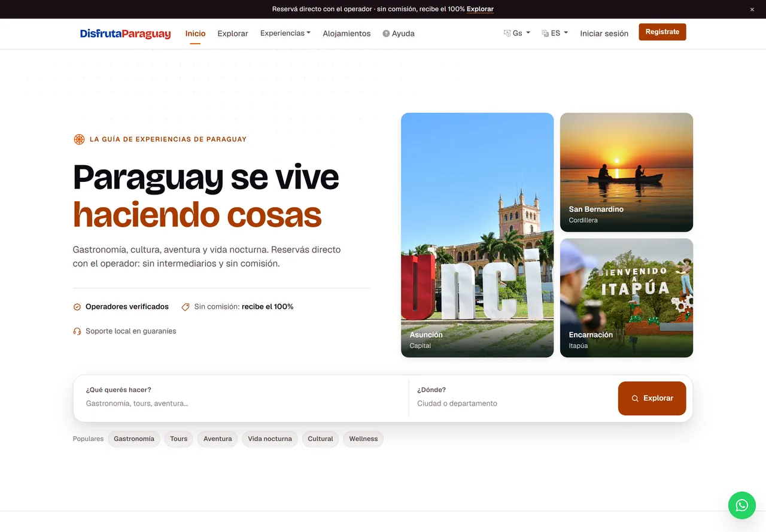Image resolution: width=766 pixels, height=532 pixels.
Task: Close the top promo banner
Action: pos(752,10)
